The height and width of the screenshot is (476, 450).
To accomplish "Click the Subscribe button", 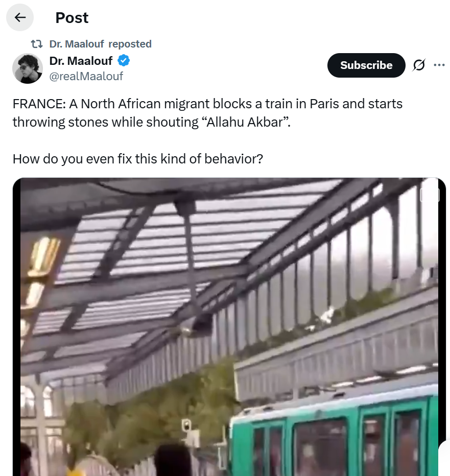I will tap(366, 65).
